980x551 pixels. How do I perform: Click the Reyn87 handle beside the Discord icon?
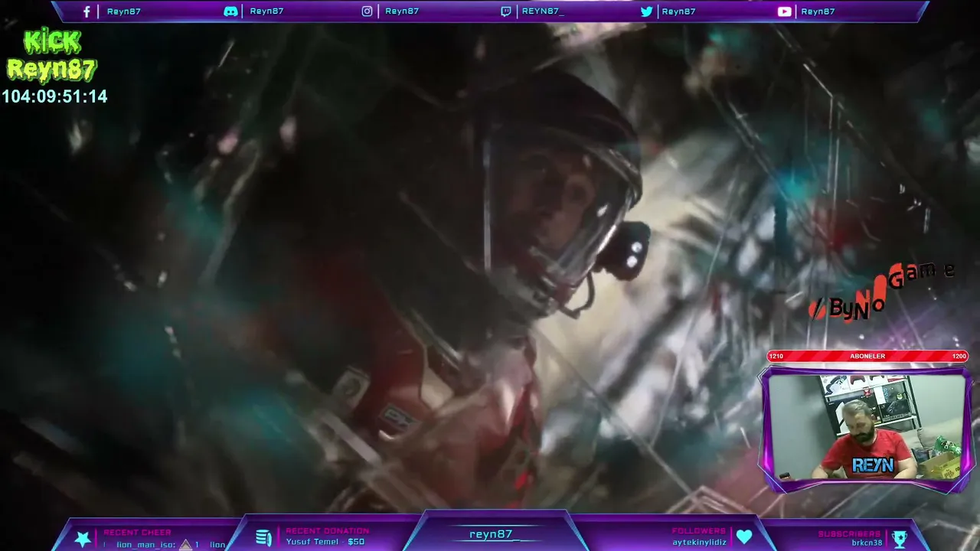(266, 11)
